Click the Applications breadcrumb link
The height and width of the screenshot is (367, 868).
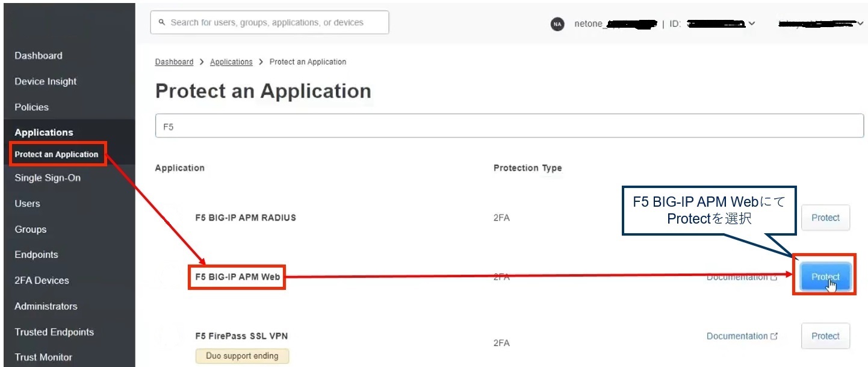pyautogui.click(x=231, y=62)
